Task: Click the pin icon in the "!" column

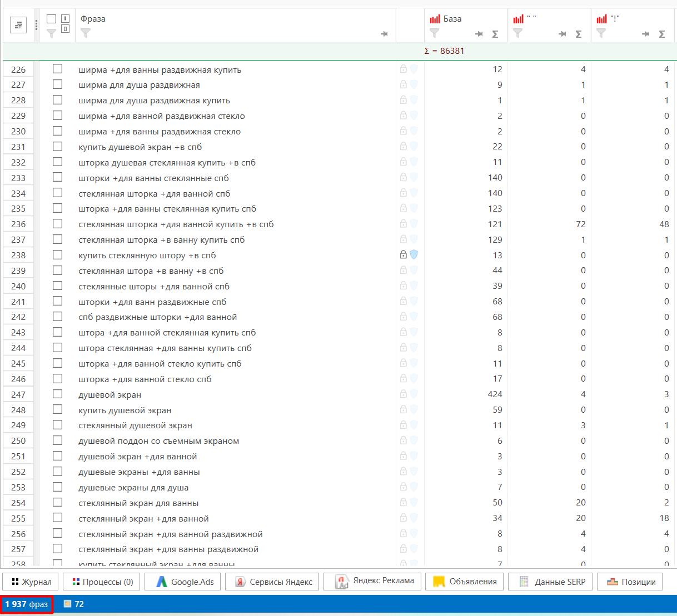Action: [645, 34]
